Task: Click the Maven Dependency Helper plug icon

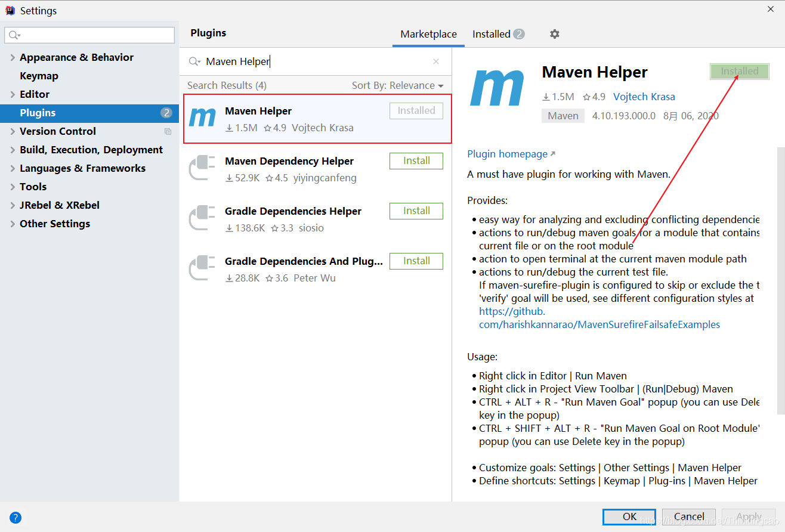Action: 202,168
